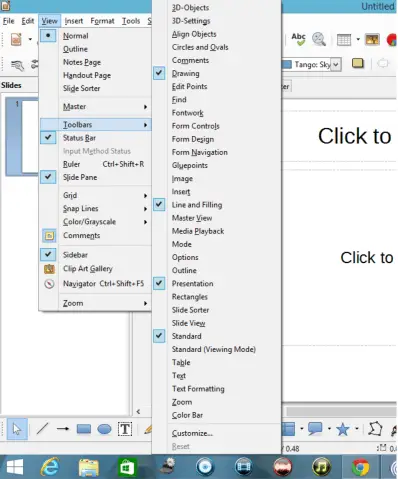Open the Tools menu
Viewport: 398px width, 479px height.
point(131,21)
